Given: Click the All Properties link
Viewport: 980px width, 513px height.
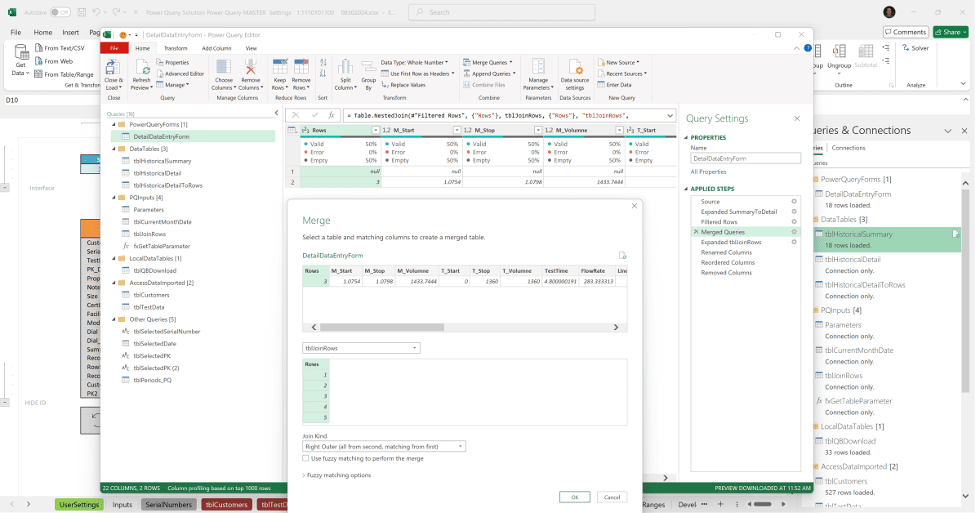Looking at the screenshot, I should 708,172.
